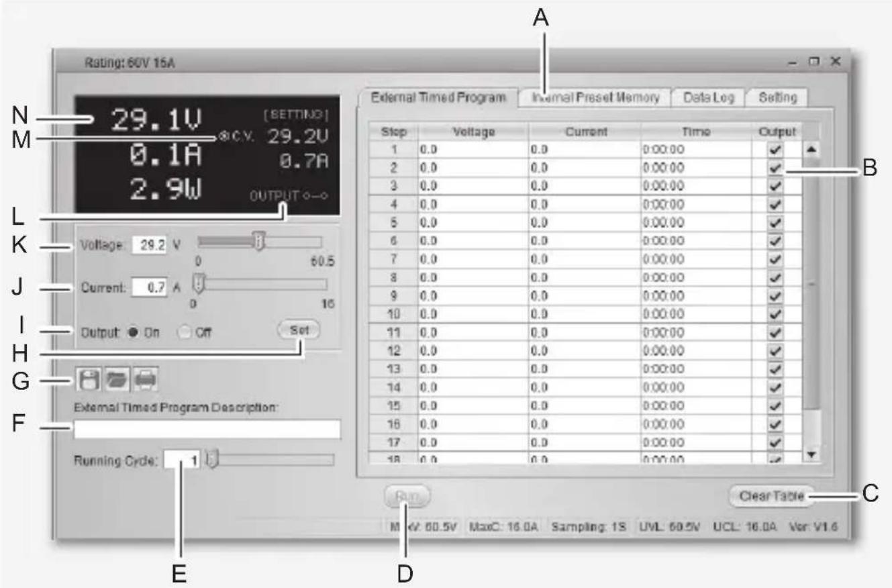Click the Time cell of step 6
The width and height of the screenshot is (892, 588).
click(x=697, y=240)
